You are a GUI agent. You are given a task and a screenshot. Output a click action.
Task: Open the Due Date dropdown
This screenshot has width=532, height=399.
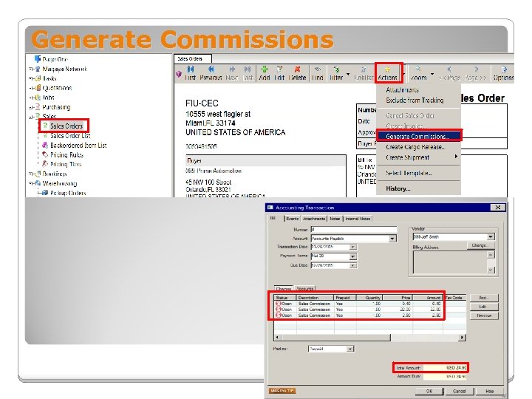coord(353,265)
